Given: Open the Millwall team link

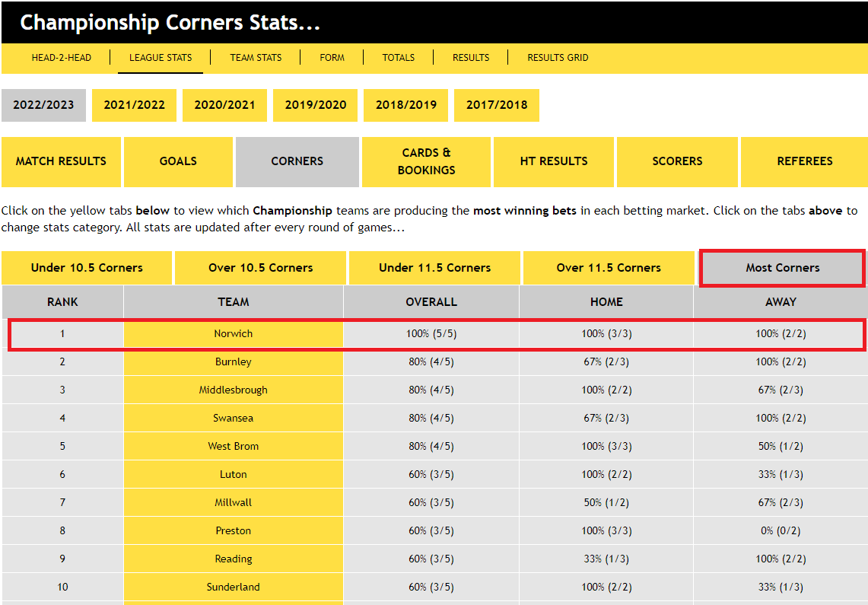Looking at the screenshot, I should (233, 503).
